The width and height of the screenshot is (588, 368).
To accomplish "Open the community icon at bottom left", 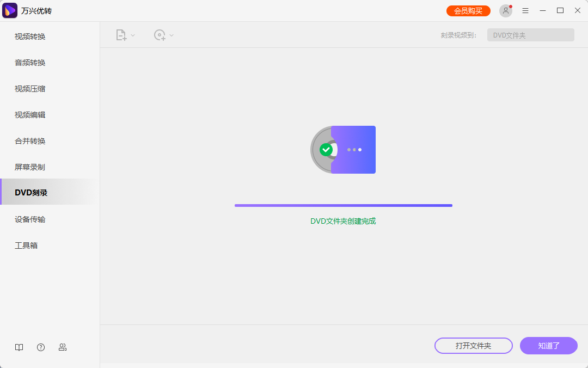I will tap(63, 347).
